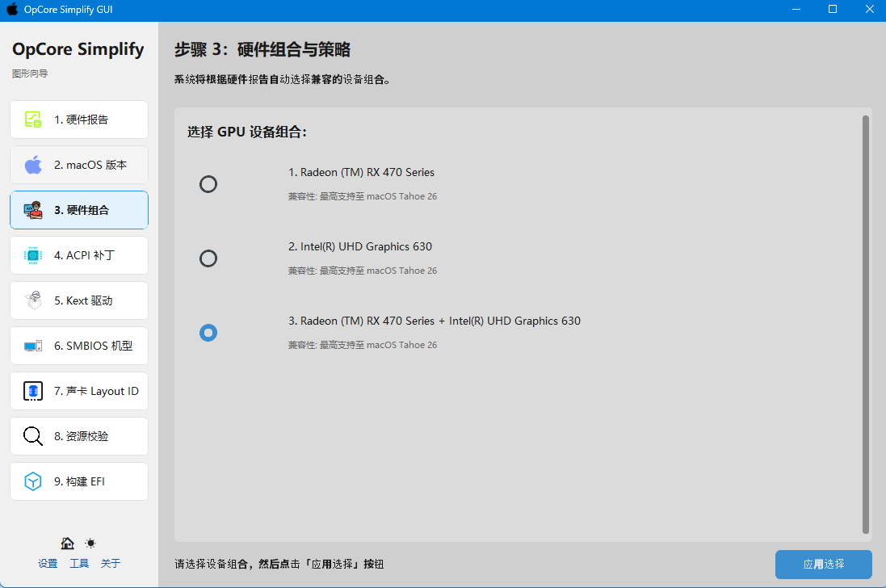Image resolution: width=886 pixels, height=588 pixels.
Task: Select the Radeon + Intel combined radio option
Action: (x=208, y=333)
